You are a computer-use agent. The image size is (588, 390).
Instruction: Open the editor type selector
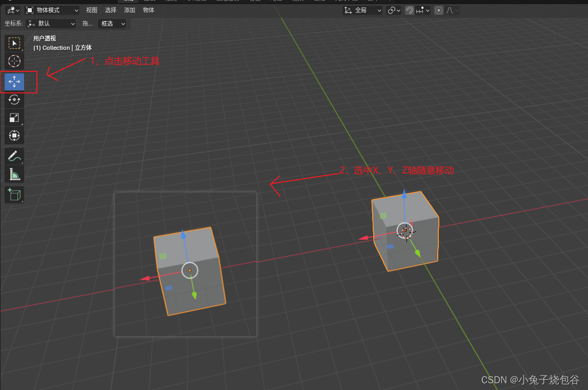coord(13,10)
